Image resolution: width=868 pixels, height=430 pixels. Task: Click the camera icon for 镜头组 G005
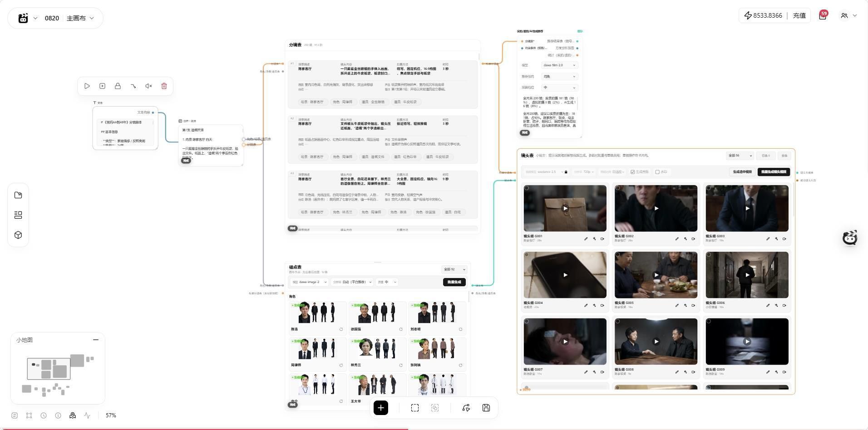[693, 305]
